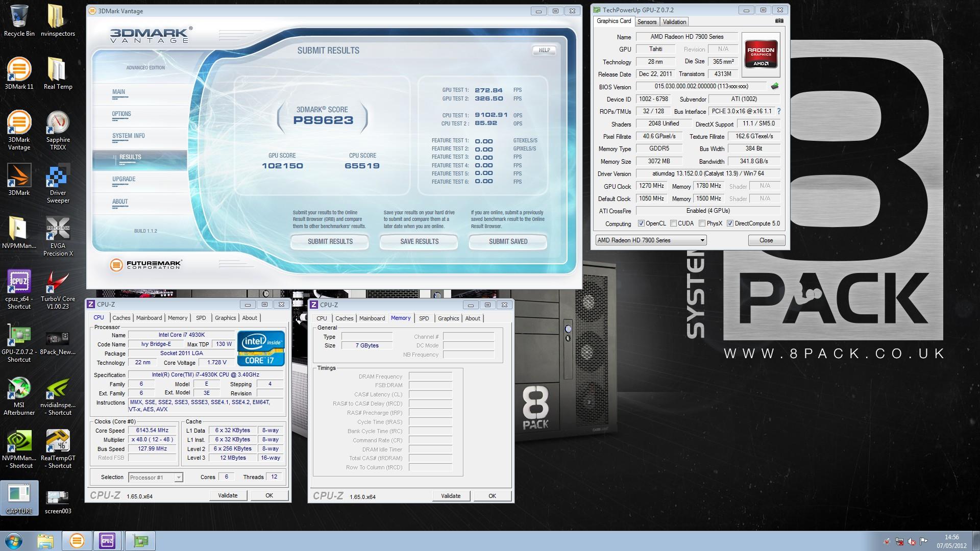Click the CPU-Z taskbar button
Image resolution: width=980 pixels, height=551 pixels.
pyautogui.click(x=107, y=541)
